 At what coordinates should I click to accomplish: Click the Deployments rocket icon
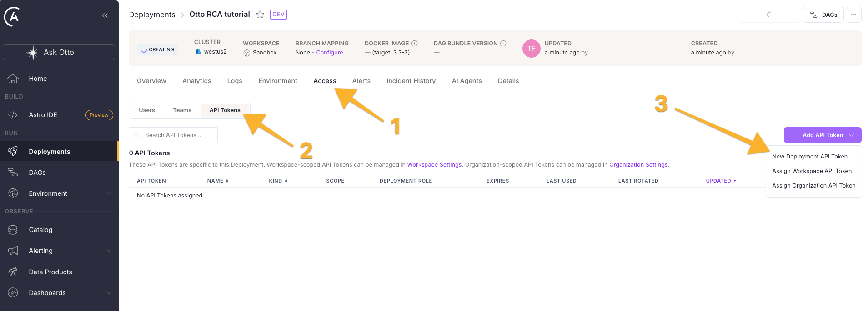(13, 151)
